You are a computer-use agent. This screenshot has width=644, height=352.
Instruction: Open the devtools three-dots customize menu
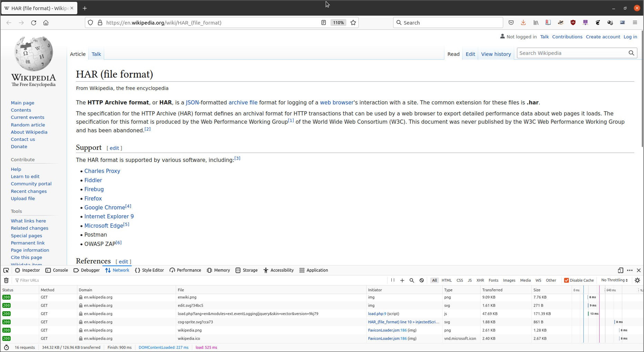tap(630, 270)
